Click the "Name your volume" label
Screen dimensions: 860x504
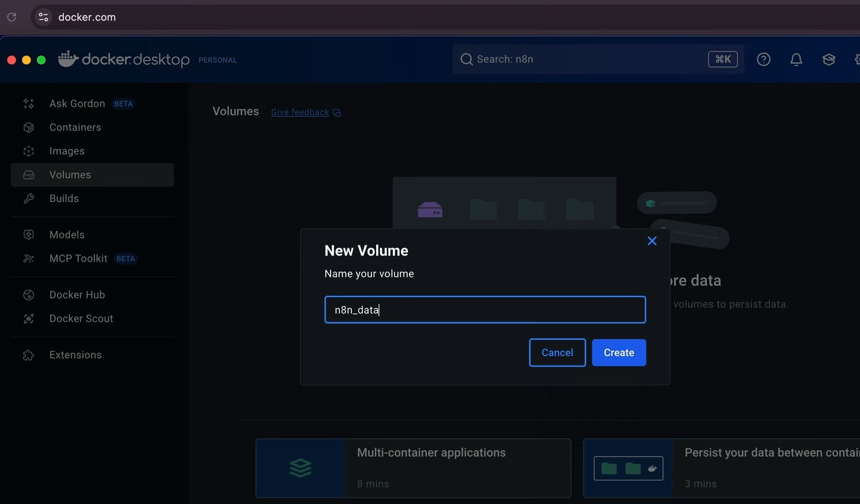369,274
